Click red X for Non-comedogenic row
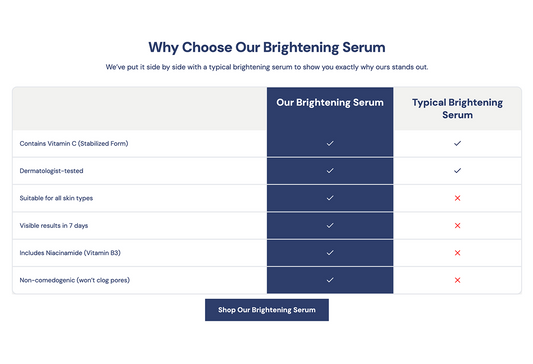This screenshot has width=533, height=364. 457,280
